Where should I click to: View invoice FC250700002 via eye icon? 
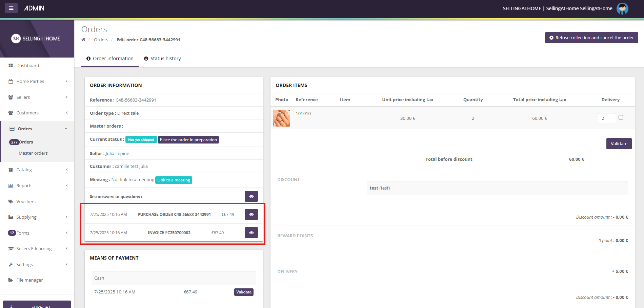point(251,233)
